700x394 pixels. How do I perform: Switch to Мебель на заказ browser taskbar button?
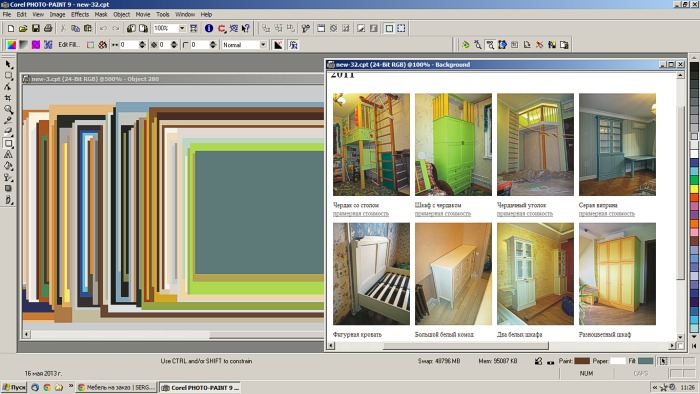(x=116, y=387)
